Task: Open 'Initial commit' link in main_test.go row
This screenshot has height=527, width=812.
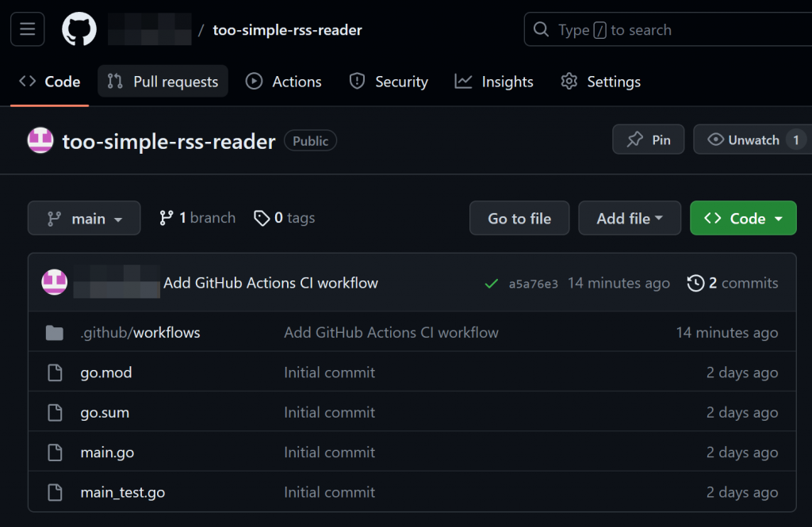Action: pos(329,492)
